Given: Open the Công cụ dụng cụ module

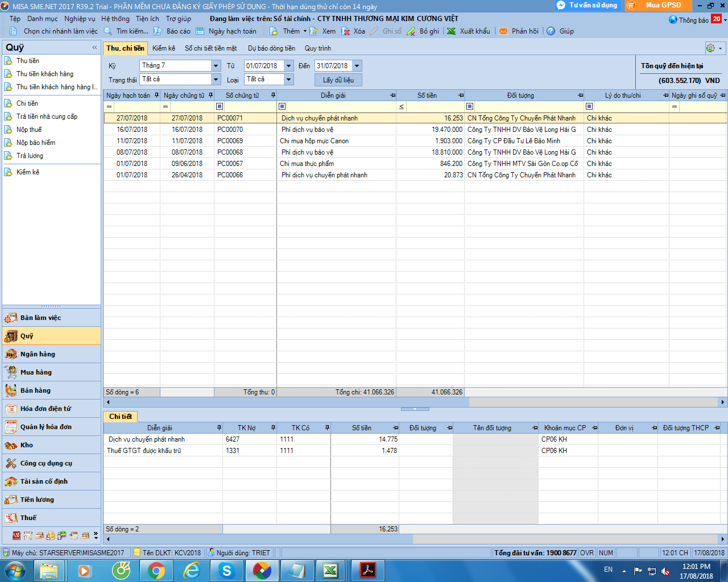Looking at the screenshot, I should click(51, 463).
